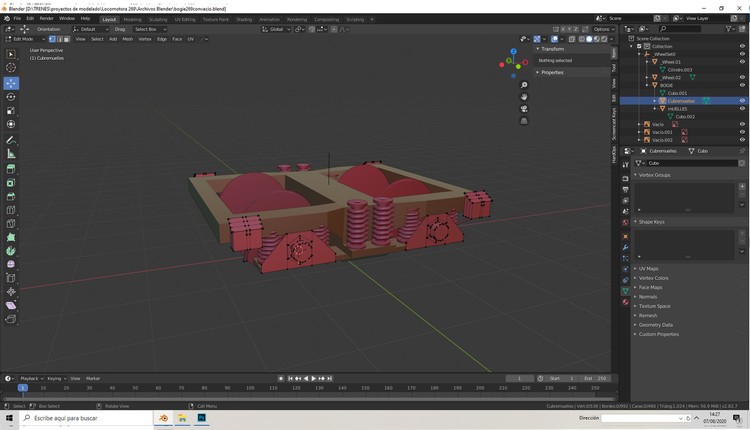750x430 pixels.
Task: Hide the BOGIE object in outliner
Action: (x=742, y=85)
